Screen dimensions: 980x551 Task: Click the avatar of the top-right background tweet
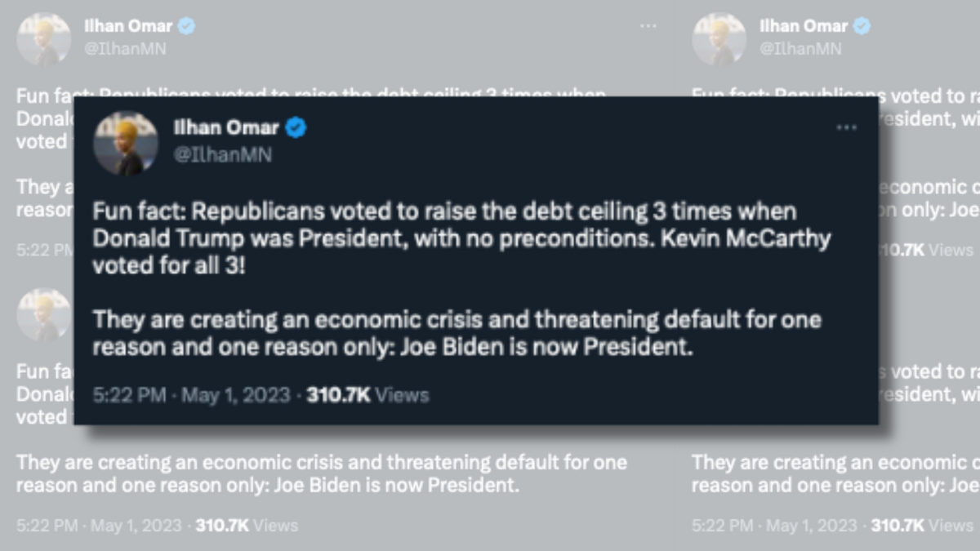tap(719, 38)
